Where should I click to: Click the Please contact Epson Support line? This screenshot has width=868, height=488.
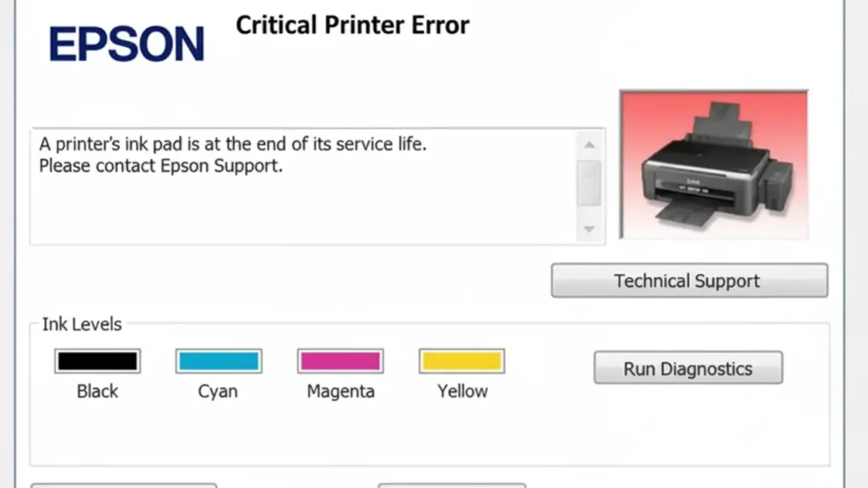[x=160, y=166]
